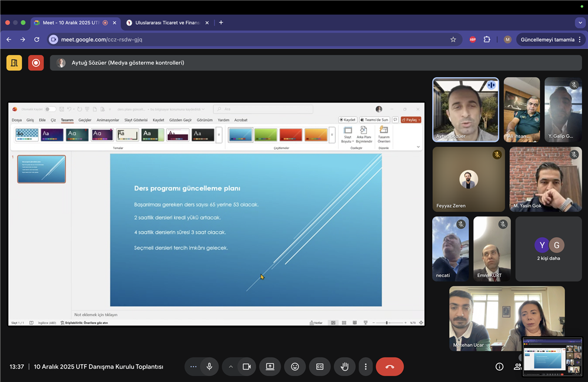588x382 pixels.
Task: Start presenting your screen
Action: [x=270, y=367]
